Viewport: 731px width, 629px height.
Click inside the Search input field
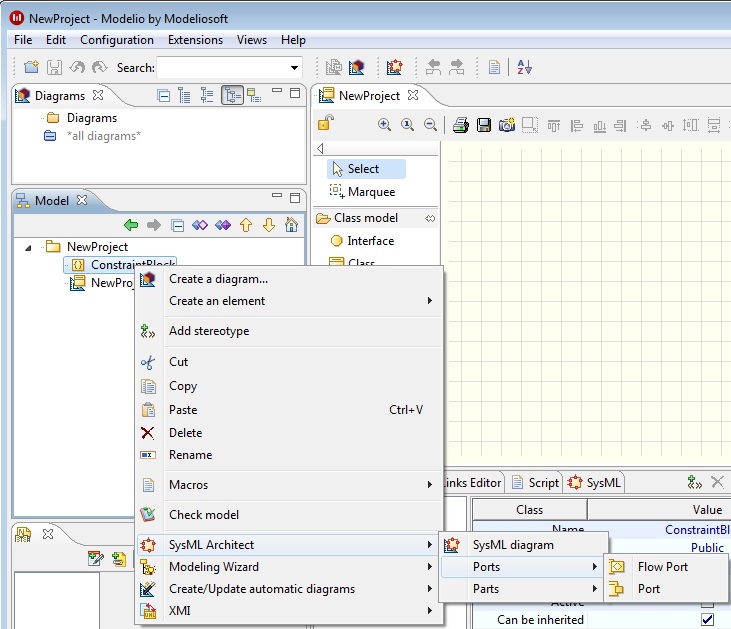click(223, 68)
